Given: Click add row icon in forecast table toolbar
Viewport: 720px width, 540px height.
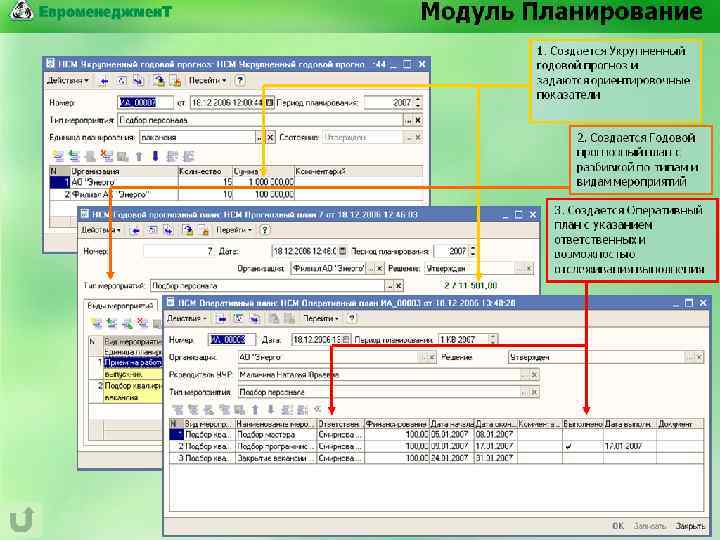Looking at the screenshot, I should [57, 156].
